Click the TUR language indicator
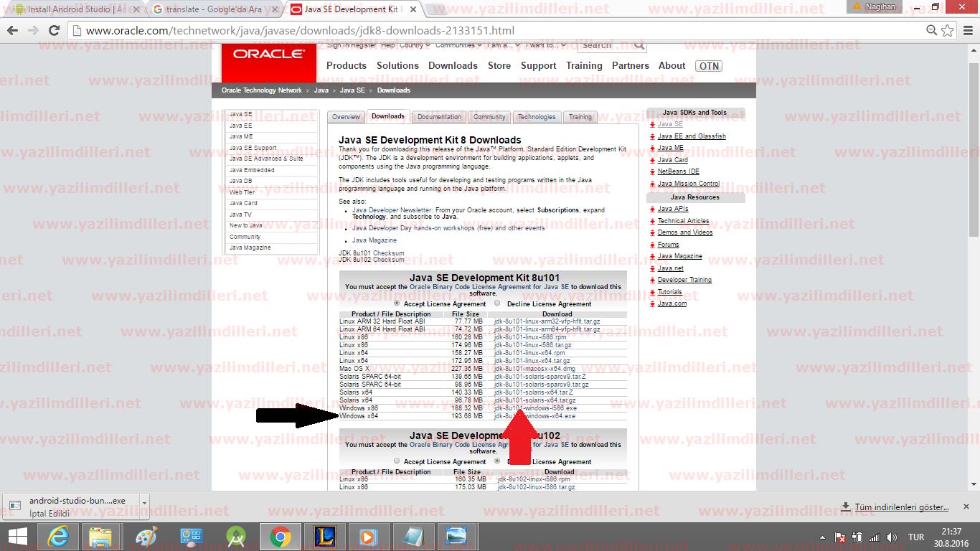The height and width of the screenshot is (551, 980). click(x=916, y=537)
